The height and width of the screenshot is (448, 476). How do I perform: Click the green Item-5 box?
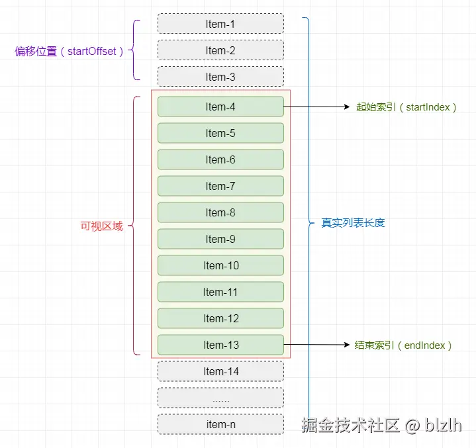tap(220, 133)
